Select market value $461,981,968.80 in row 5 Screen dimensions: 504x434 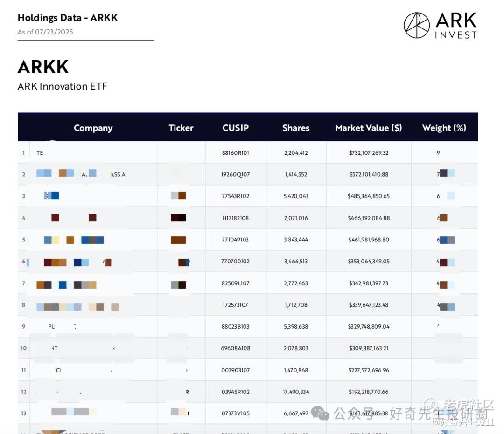[368, 240]
